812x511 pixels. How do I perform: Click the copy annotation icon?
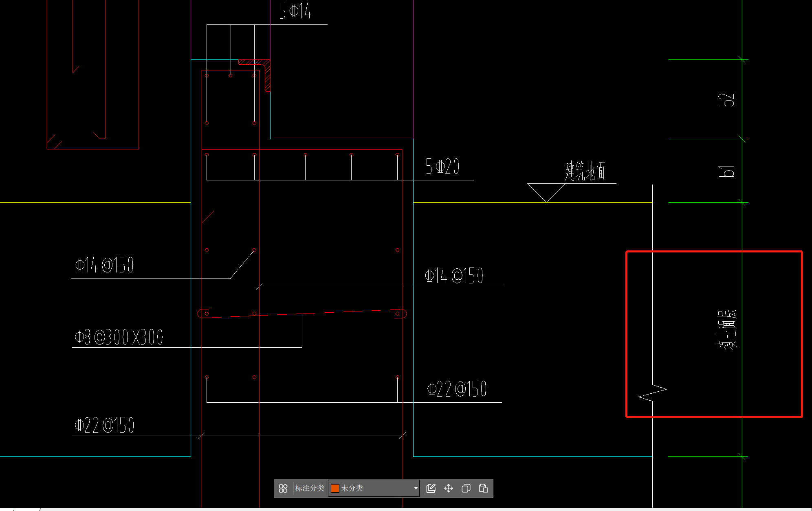point(466,488)
